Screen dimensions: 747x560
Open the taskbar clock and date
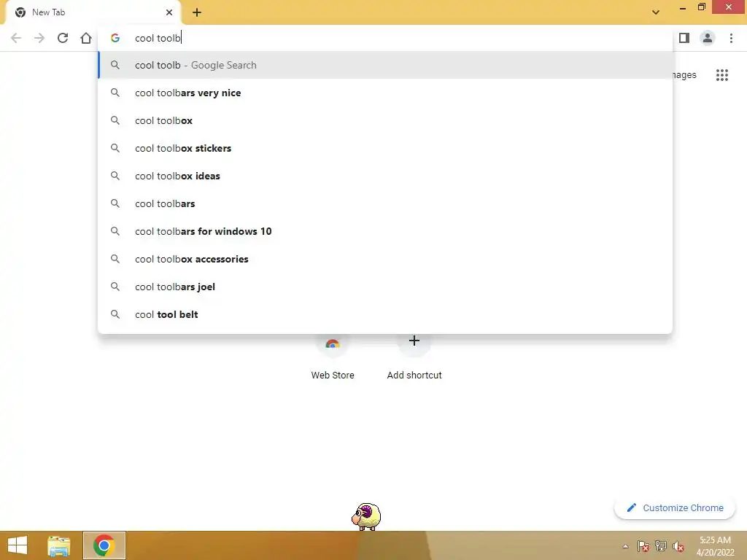pos(715,546)
